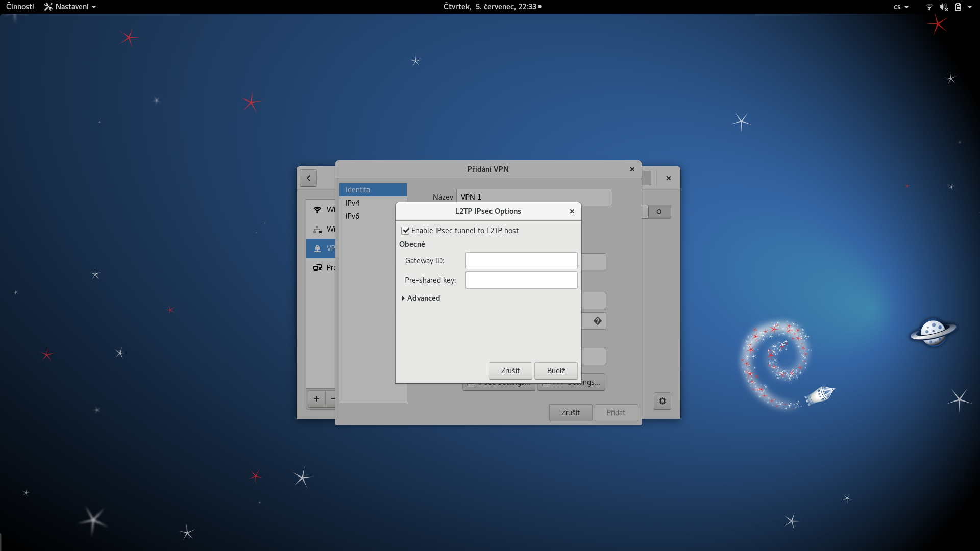Screen dimensions: 980x551
Task: Click the back arrow in network settings
Action: (308, 178)
